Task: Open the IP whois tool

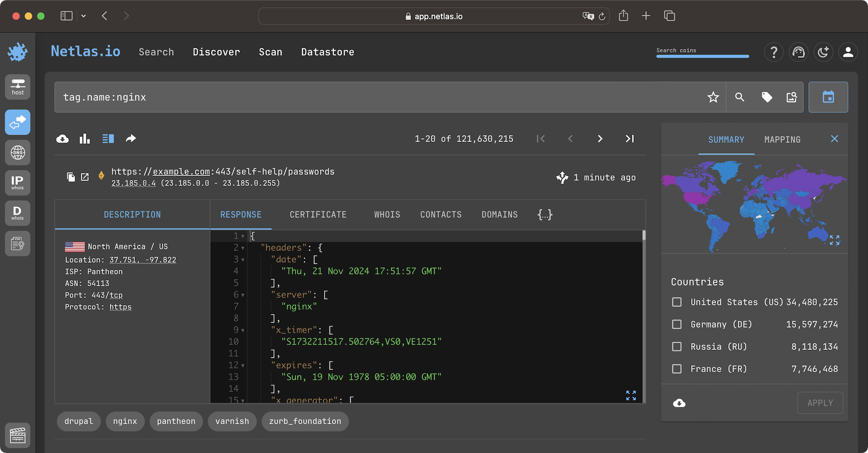Action: tap(17, 183)
